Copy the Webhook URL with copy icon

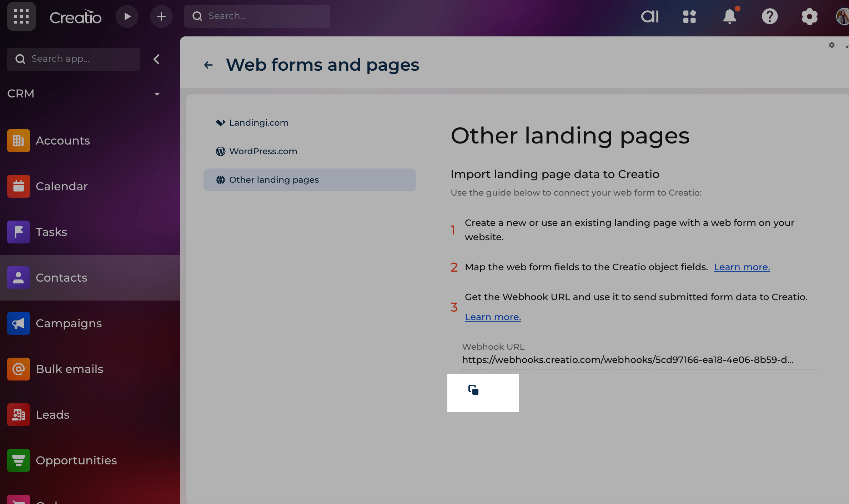point(473,390)
